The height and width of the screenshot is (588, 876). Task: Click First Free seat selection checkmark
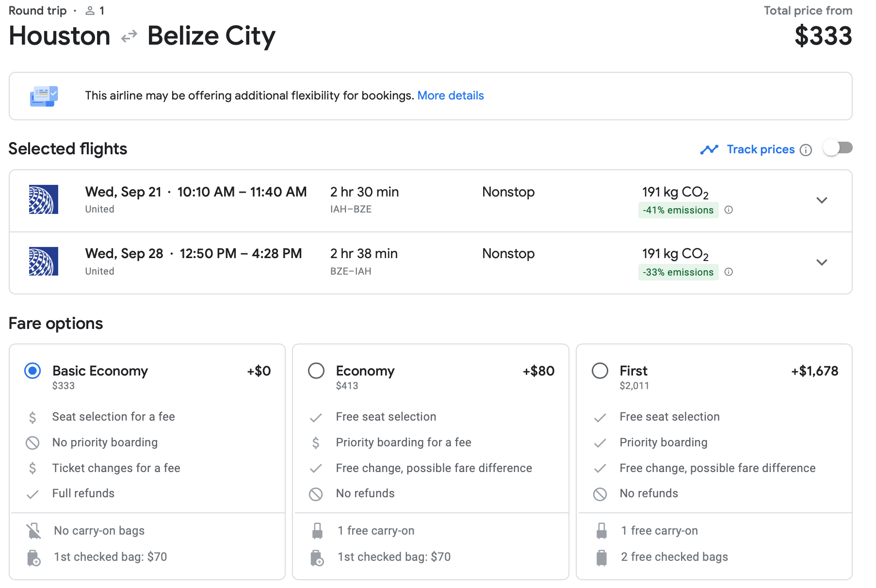click(x=600, y=418)
